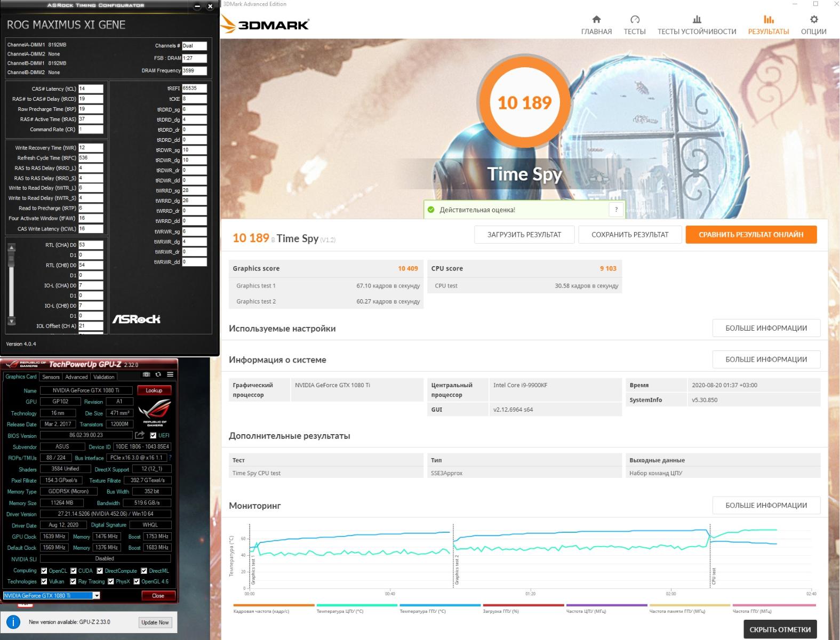Expand the GPU selection dropdown

[97, 596]
